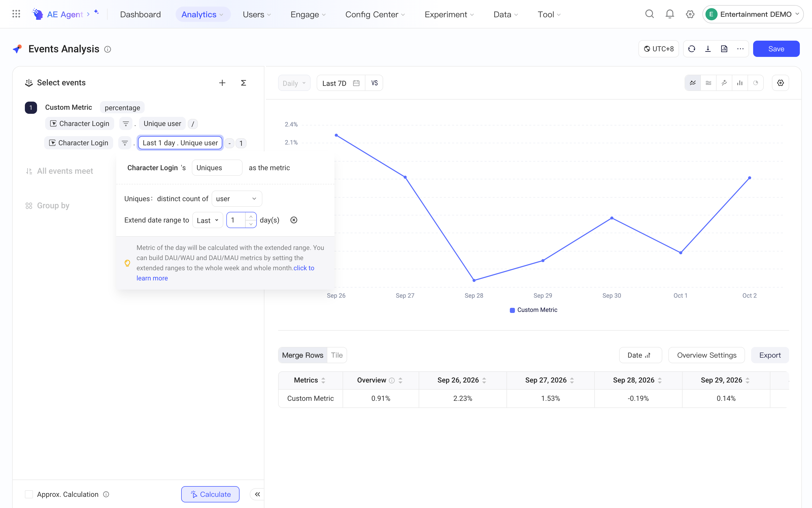Click the sigma formula icon
The image size is (812, 508).
tap(244, 83)
